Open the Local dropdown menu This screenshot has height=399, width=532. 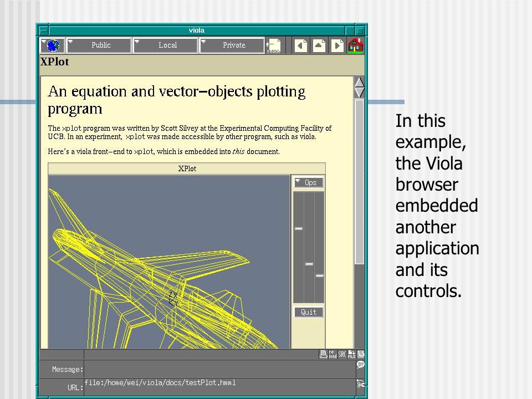point(166,45)
